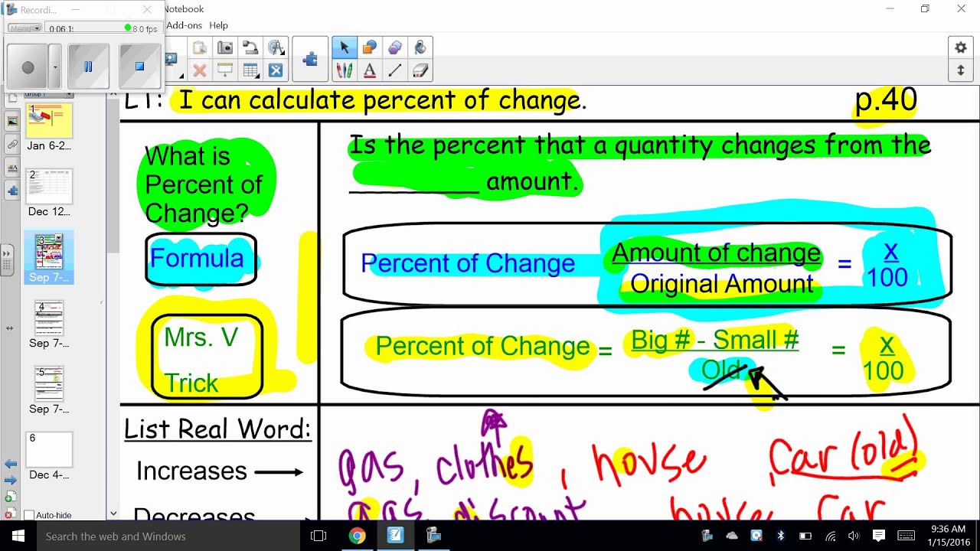
Task: Enable the Auto-hide checkbox
Action: (x=29, y=516)
